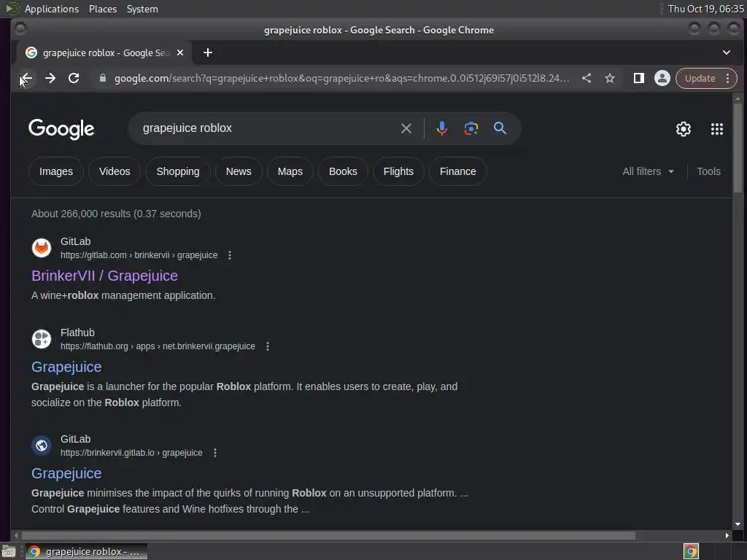Open the Chrome profile avatar menu

tap(662, 78)
